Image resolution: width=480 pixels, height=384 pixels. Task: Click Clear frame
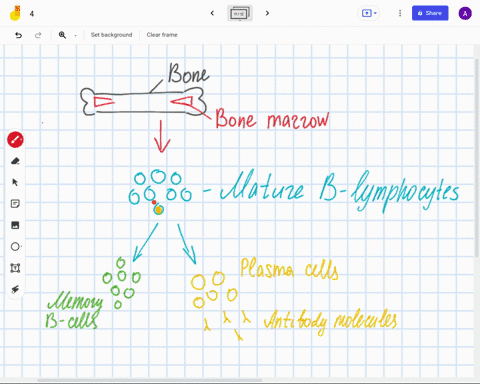[x=162, y=35]
